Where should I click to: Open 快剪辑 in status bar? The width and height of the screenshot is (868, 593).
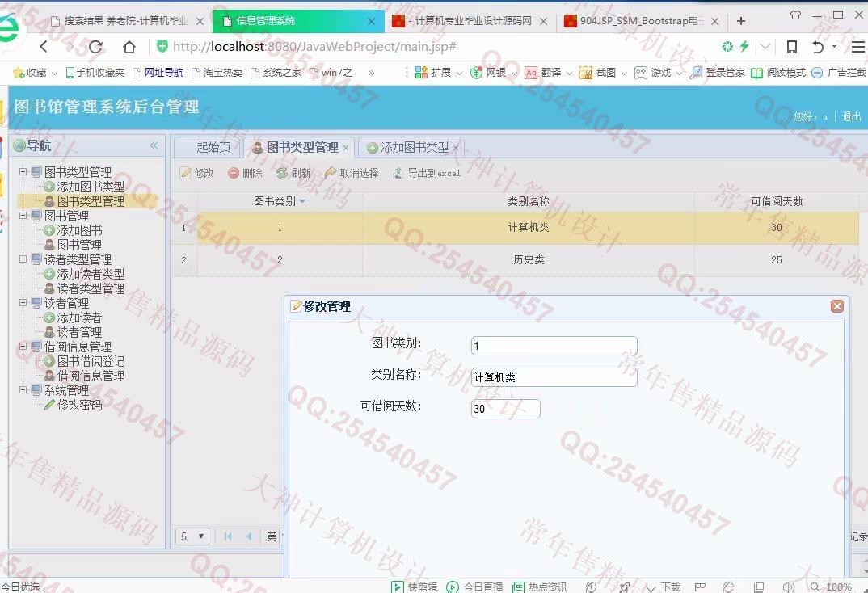click(x=415, y=587)
